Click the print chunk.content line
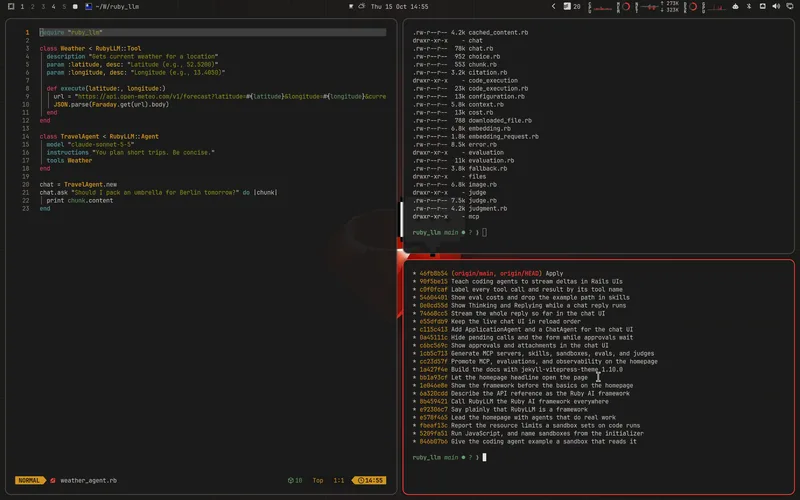 pyautogui.click(x=80, y=201)
